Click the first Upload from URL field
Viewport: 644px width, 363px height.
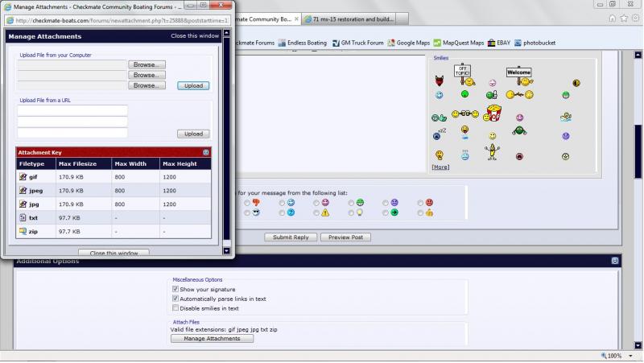72,110
